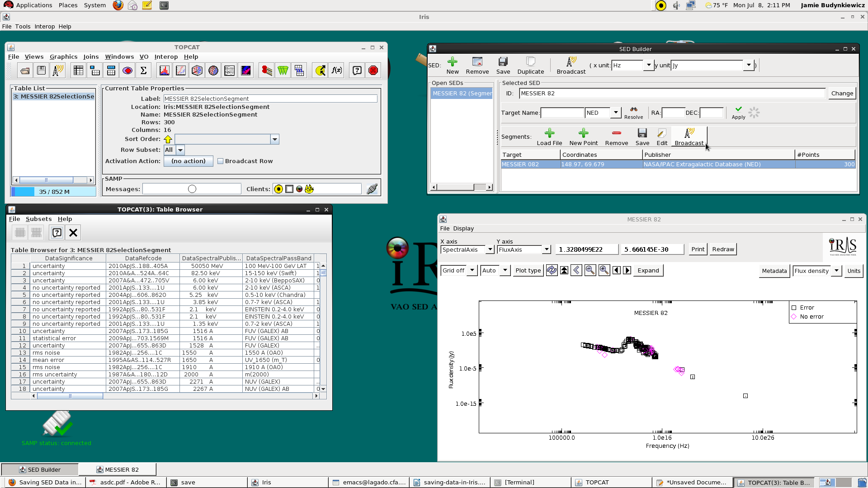Open the Y axis FluxAxis dropdown
This screenshot has height=488, width=868.
click(x=547, y=249)
